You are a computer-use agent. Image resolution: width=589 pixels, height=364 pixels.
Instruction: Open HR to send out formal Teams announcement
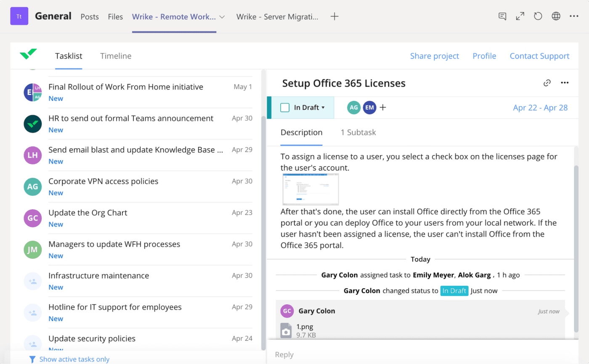[x=131, y=119]
